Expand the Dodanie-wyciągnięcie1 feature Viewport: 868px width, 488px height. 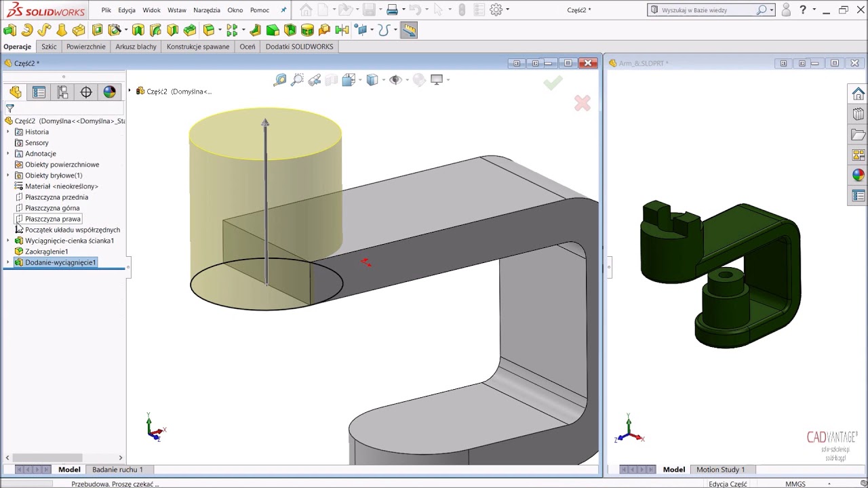(x=8, y=262)
